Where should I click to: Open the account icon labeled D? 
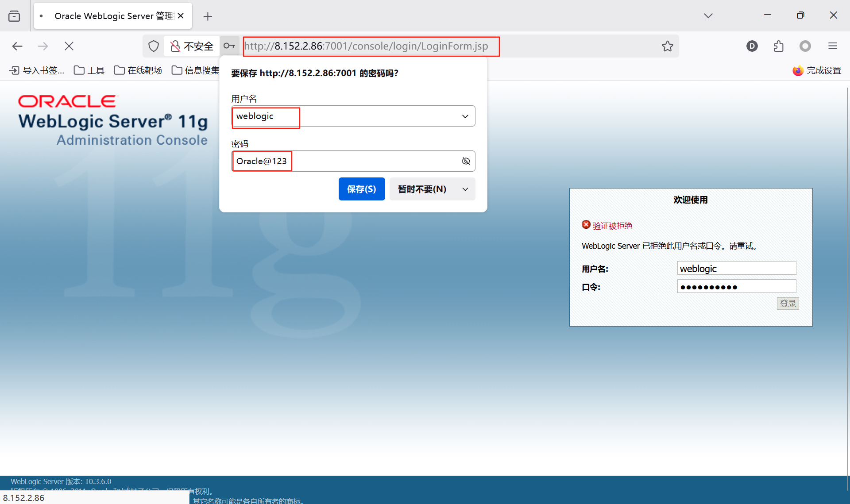752,46
